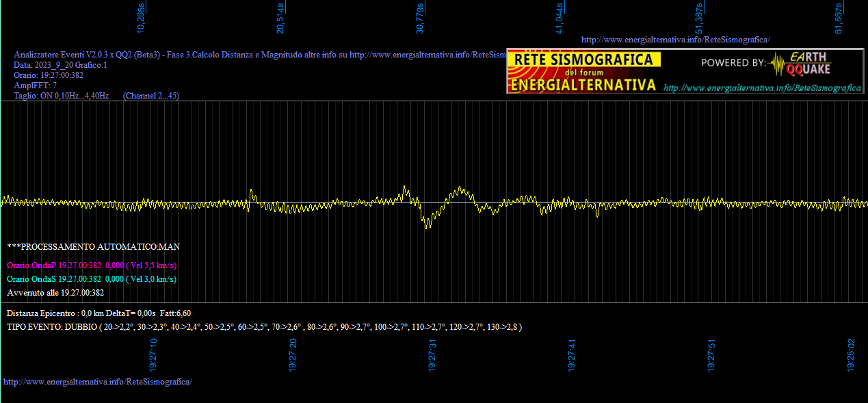868x403 pixels.
Task: Click the Orario: 19:27:00:382 header line
Action: [x=49, y=75]
